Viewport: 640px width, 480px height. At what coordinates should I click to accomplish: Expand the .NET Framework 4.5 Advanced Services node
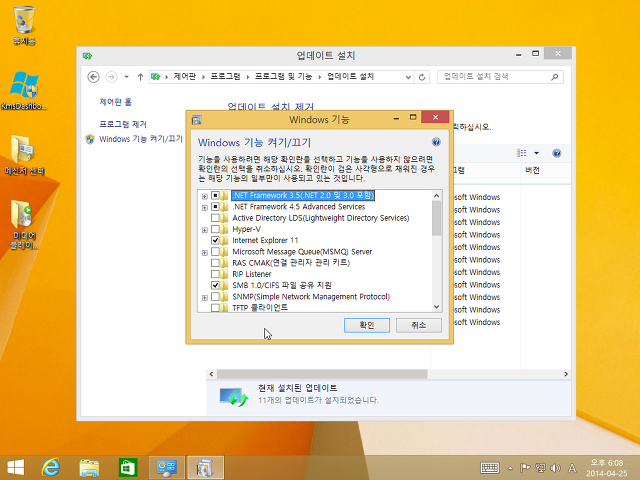204,208
